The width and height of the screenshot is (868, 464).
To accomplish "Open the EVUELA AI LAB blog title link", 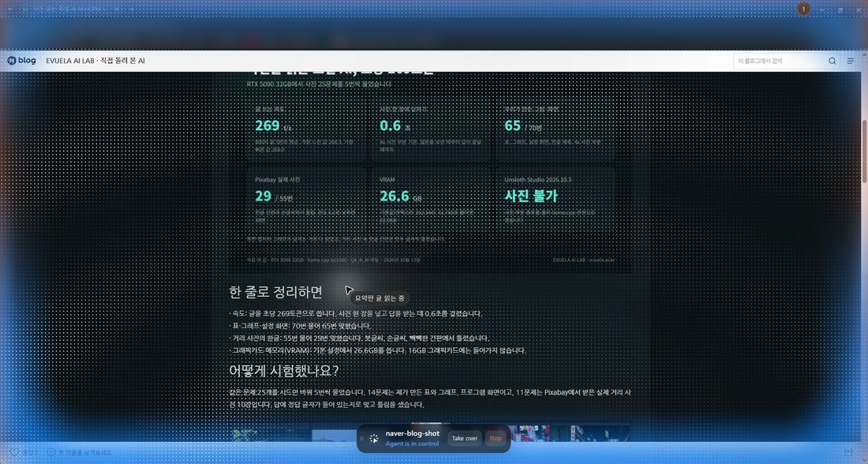I will click(95, 60).
